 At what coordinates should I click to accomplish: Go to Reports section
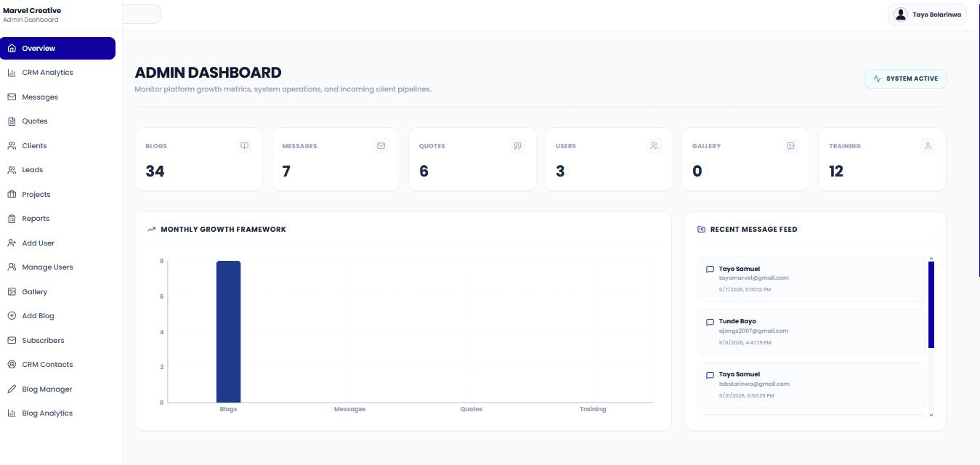click(57, 219)
